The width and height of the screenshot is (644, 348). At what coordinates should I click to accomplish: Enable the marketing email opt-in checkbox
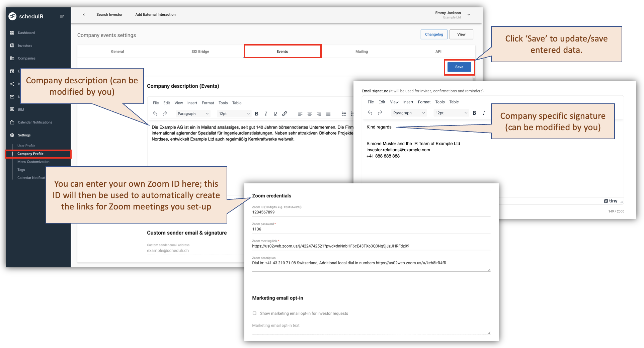tap(254, 313)
